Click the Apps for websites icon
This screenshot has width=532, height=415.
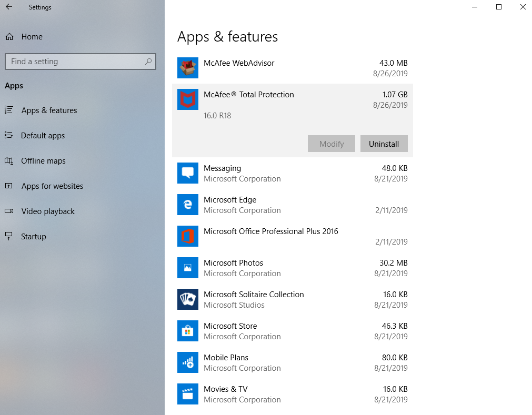click(9, 186)
